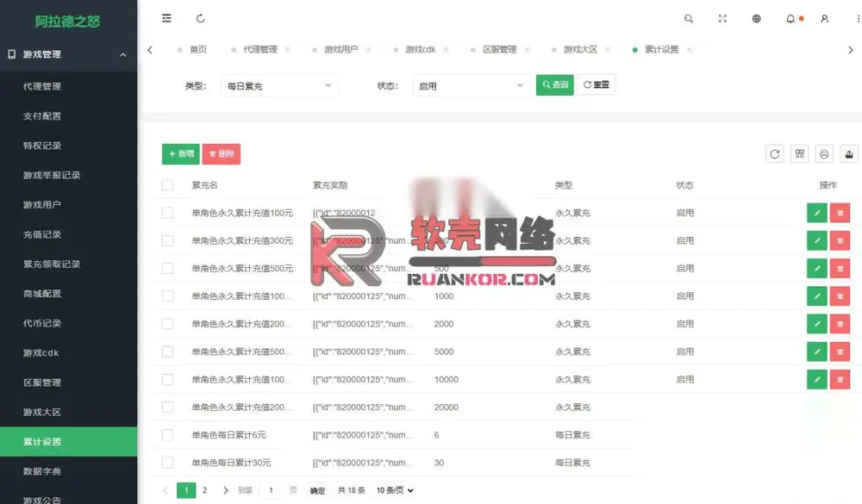Check the 单角色永久累计充值500元 row checkbox

click(x=168, y=268)
